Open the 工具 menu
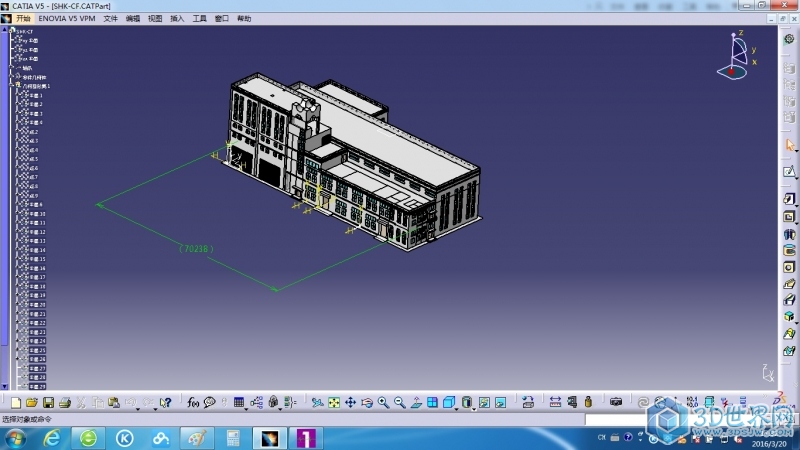 [x=199, y=18]
